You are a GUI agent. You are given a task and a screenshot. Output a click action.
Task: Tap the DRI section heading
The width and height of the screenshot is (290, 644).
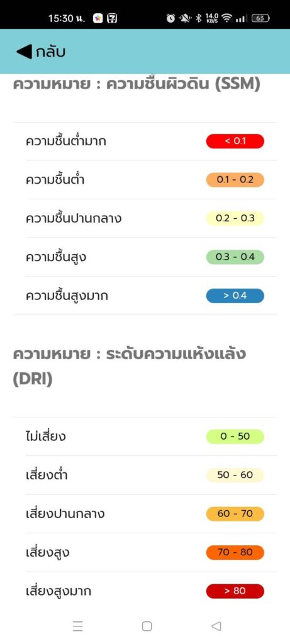click(x=130, y=367)
